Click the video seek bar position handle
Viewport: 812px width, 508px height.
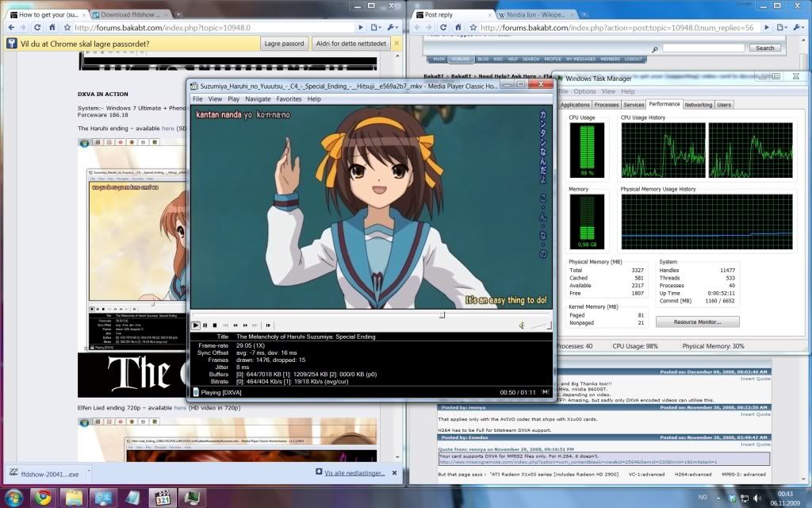442,314
